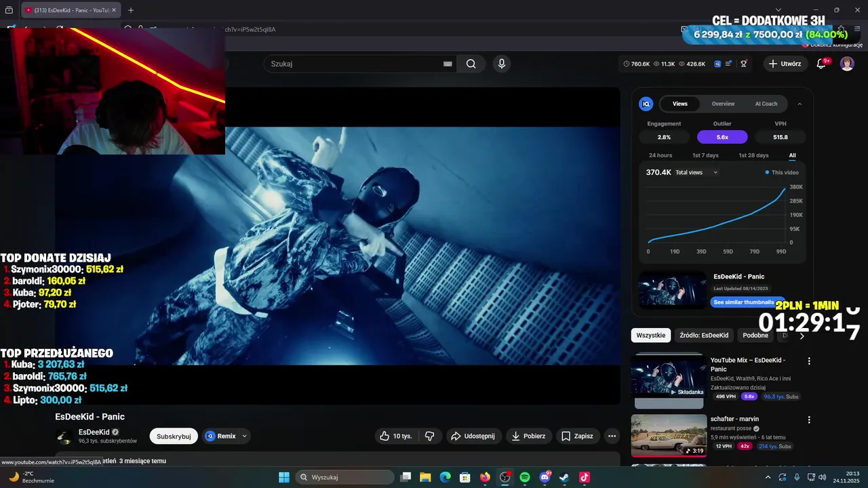
Task: Open Windows Start menu
Action: point(284,477)
